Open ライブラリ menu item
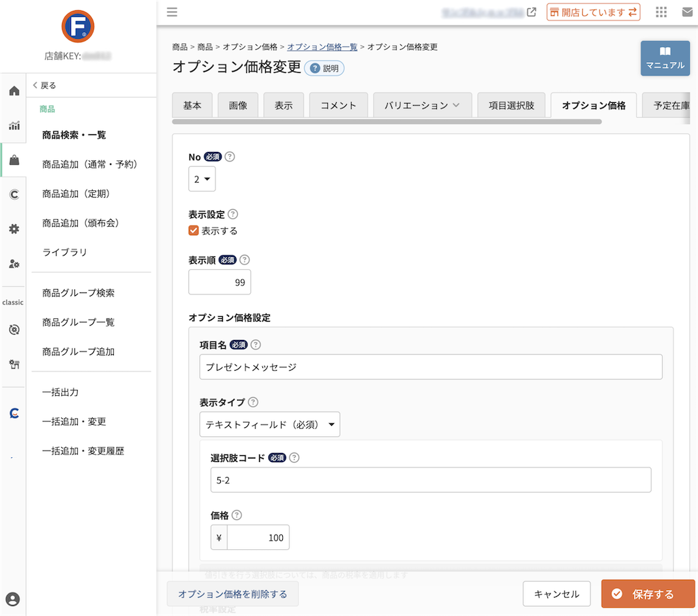 [x=65, y=252]
